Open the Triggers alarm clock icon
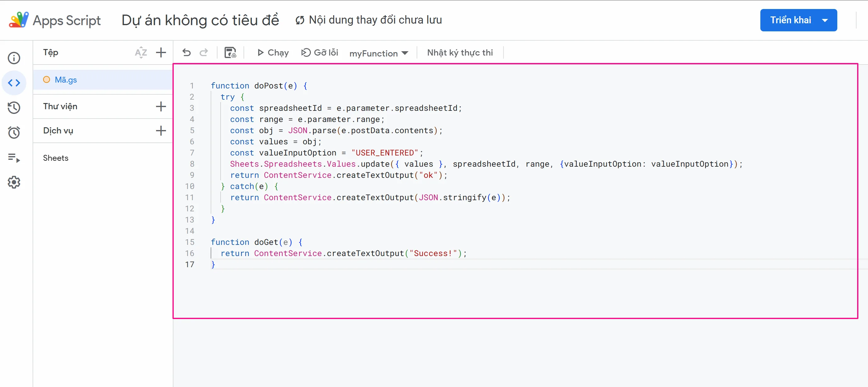This screenshot has width=868, height=387. pos(14,133)
